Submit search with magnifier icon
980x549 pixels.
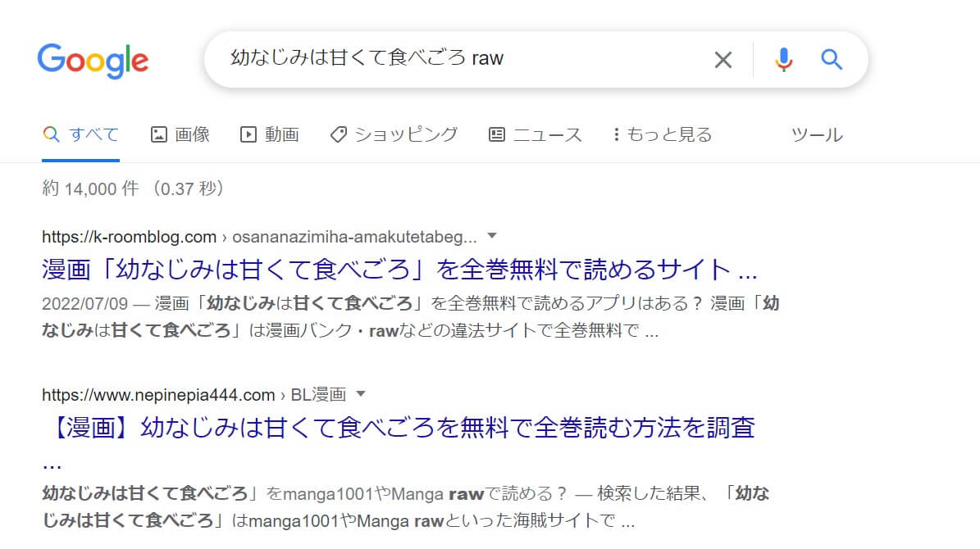[832, 60]
